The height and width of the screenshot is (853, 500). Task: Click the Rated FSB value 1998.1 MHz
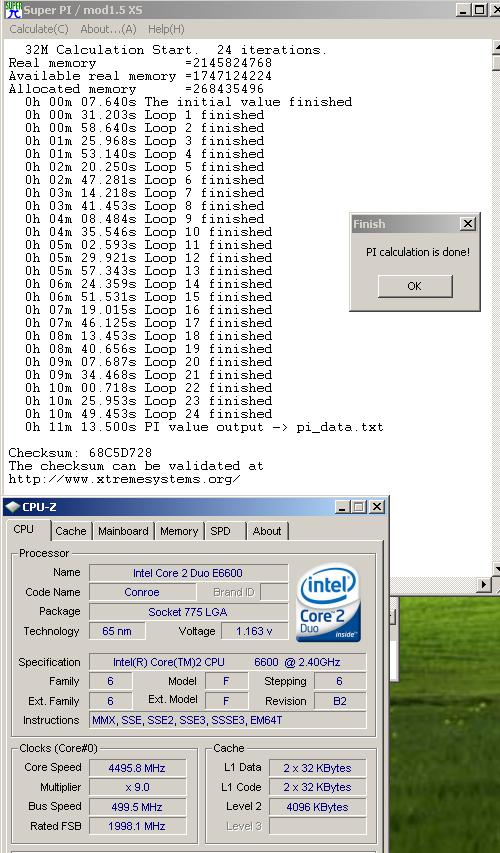[137, 826]
